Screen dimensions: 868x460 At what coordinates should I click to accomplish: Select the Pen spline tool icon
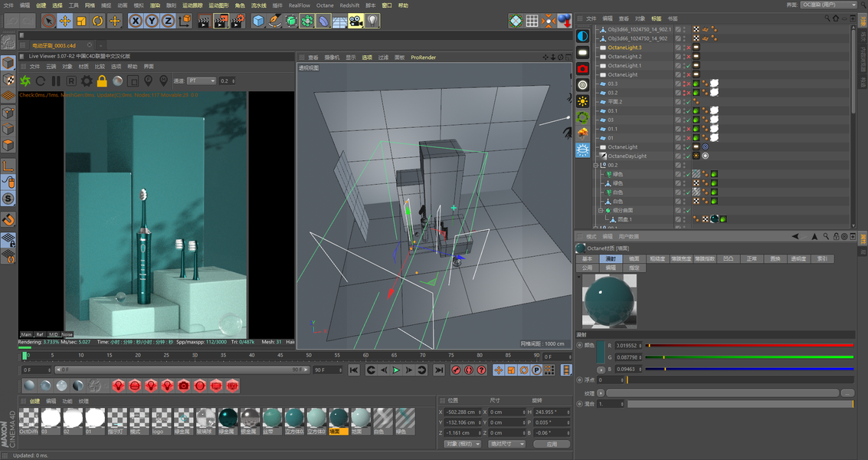274,21
